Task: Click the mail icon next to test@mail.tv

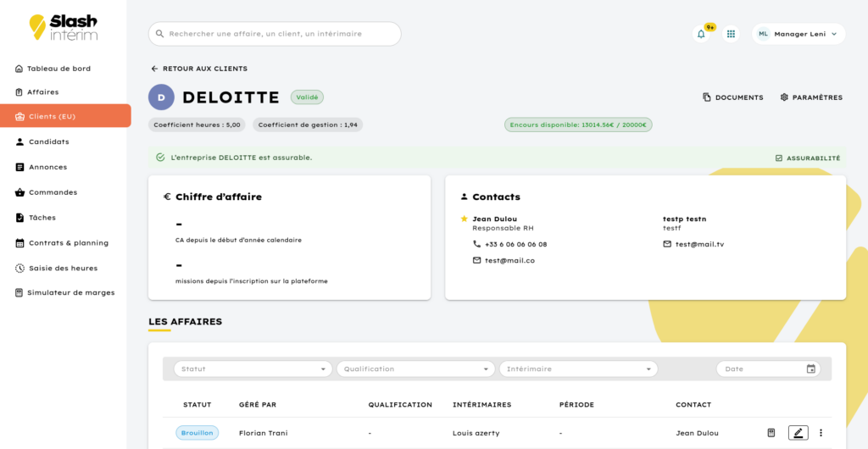Action: (x=667, y=244)
